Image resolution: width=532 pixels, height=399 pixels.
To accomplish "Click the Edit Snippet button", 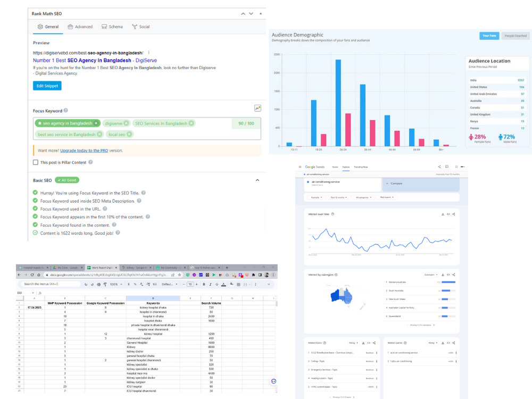I will tap(47, 86).
